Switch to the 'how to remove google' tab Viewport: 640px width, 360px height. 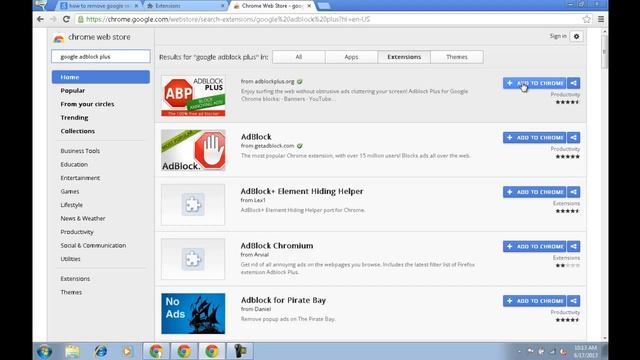pos(99,6)
